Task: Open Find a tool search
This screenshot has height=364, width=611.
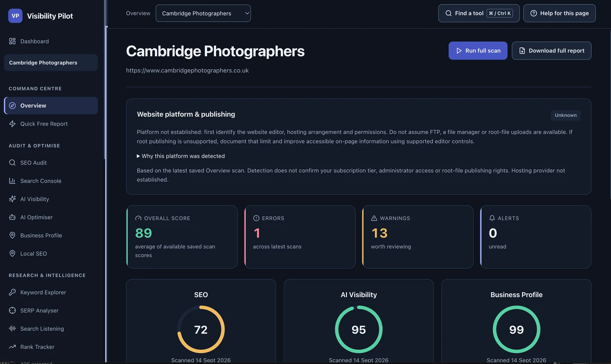Action: coord(479,13)
